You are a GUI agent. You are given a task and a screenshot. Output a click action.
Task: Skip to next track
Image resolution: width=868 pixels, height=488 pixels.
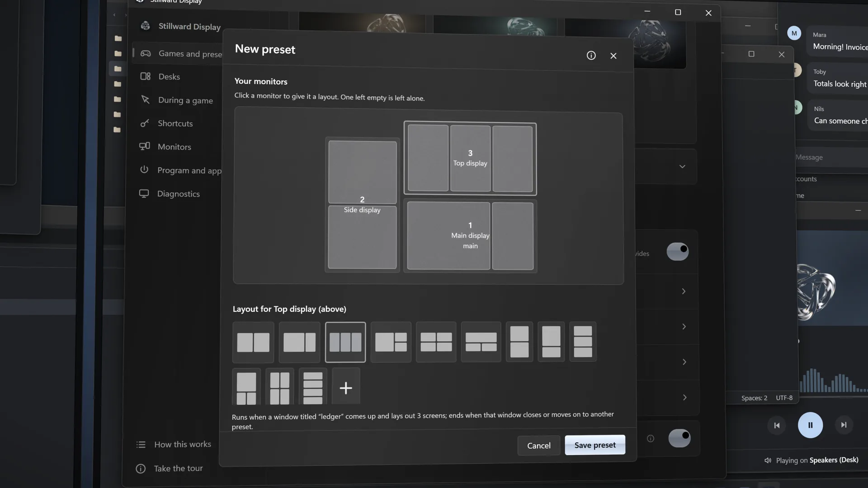pyautogui.click(x=844, y=425)
